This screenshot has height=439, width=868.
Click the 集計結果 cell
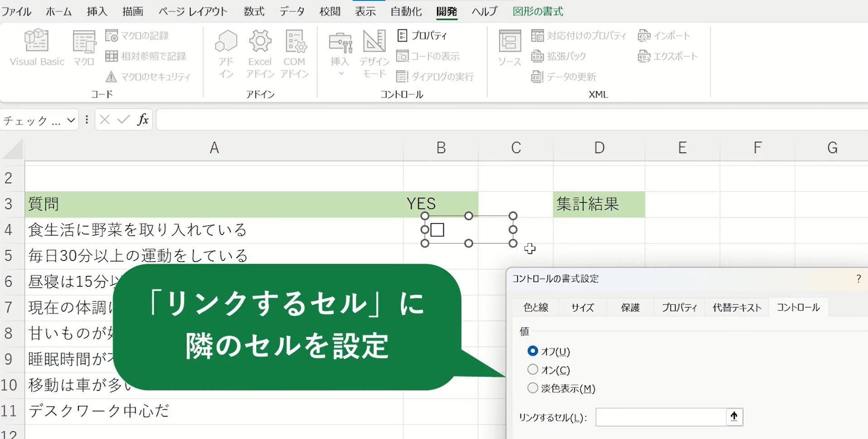pyautogui.click(x=599, y=204)
